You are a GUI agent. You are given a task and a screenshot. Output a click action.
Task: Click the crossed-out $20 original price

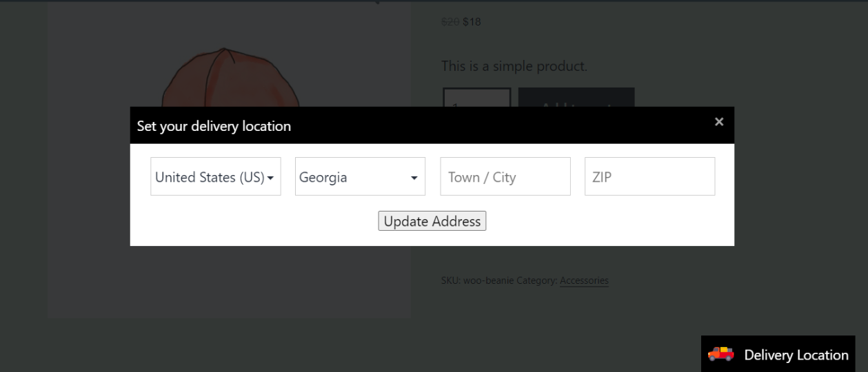(x=451, y=21)
